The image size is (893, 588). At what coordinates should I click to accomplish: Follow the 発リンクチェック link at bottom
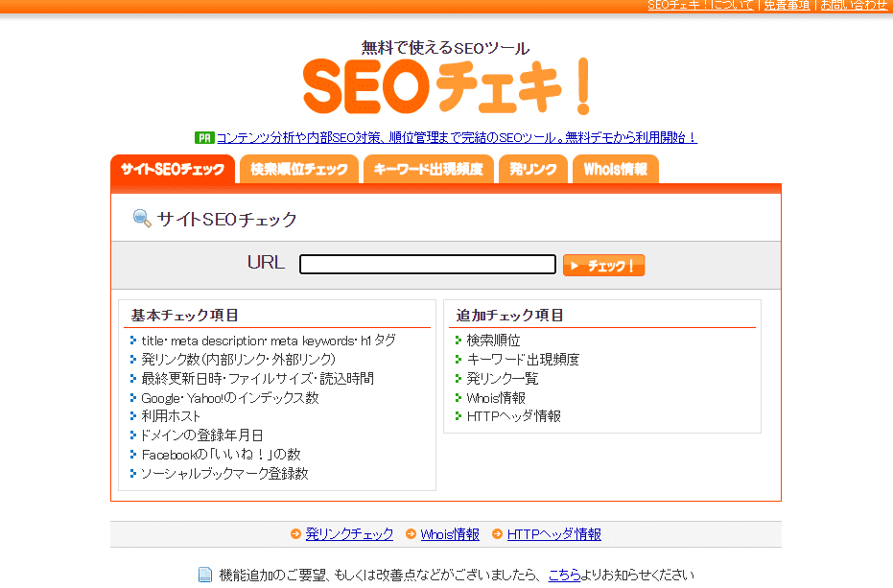point(349,534)
